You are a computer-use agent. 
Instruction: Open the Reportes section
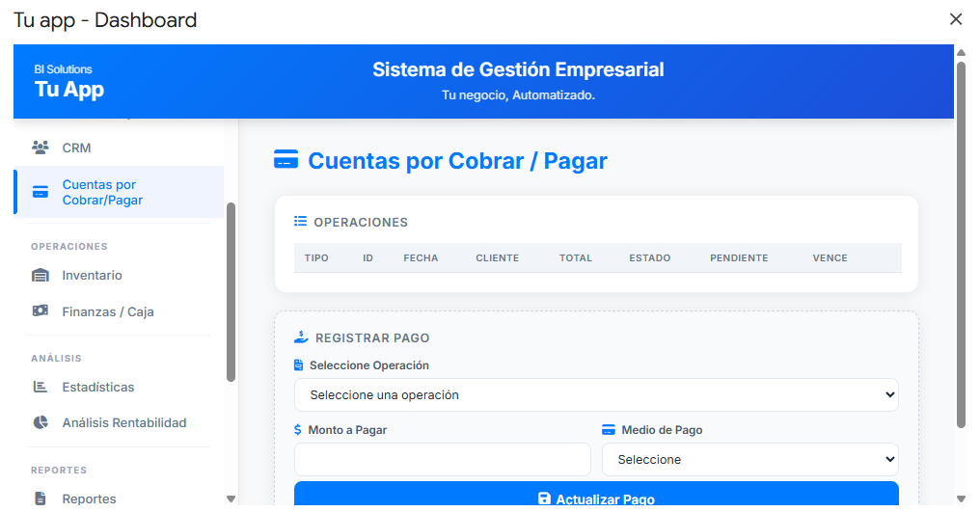click(x=119, y=499)
